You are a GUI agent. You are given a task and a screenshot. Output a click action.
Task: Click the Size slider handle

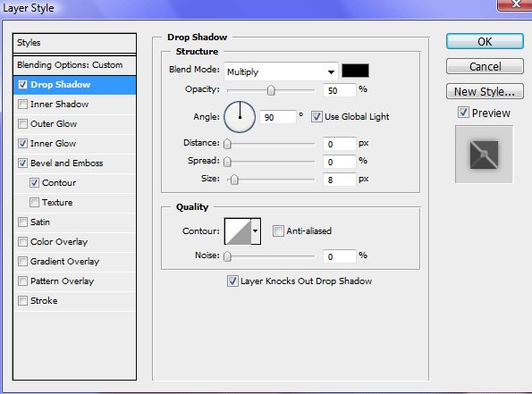pyautogui.click(x=234, y=180)
